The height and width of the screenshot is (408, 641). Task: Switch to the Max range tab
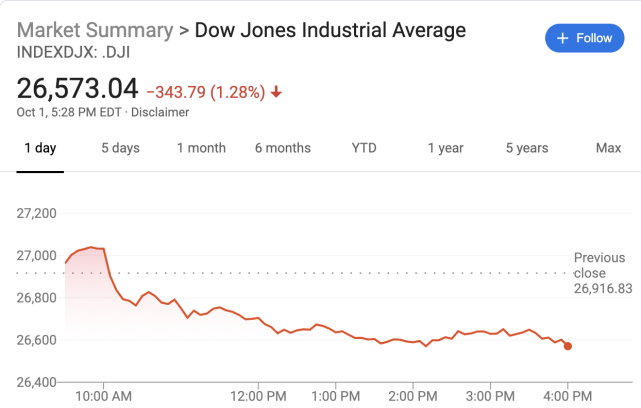point(608,148)
